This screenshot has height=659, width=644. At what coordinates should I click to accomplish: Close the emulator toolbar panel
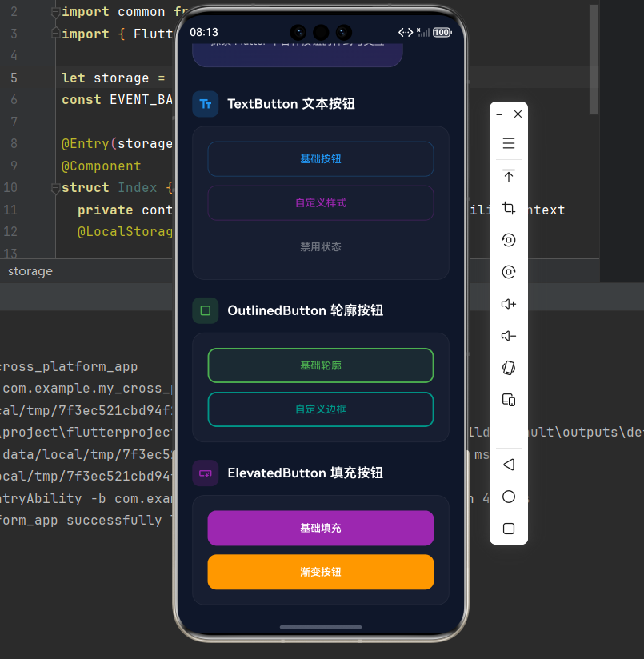click(518, 114)
